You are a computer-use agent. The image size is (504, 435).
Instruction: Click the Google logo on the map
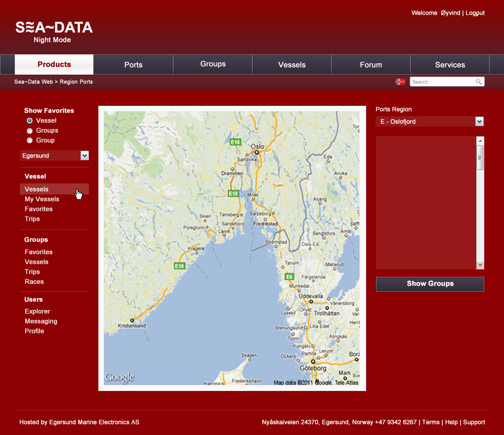[119, 378]
